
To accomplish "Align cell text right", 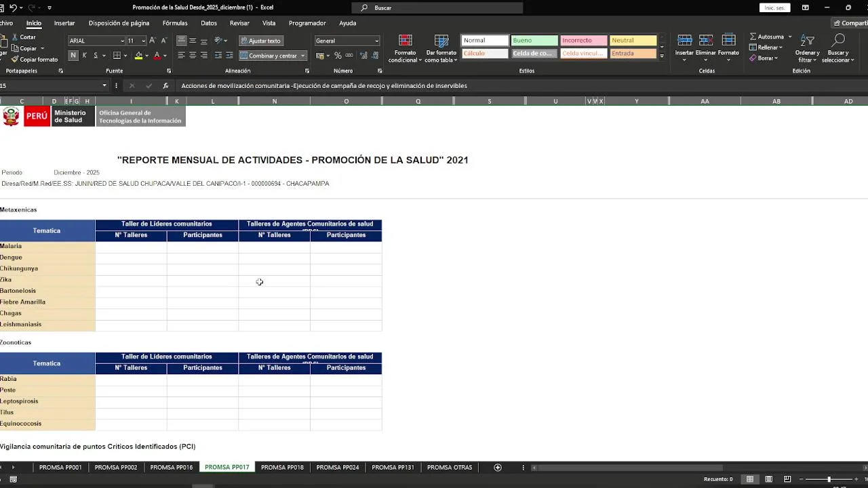I will 204,56.
